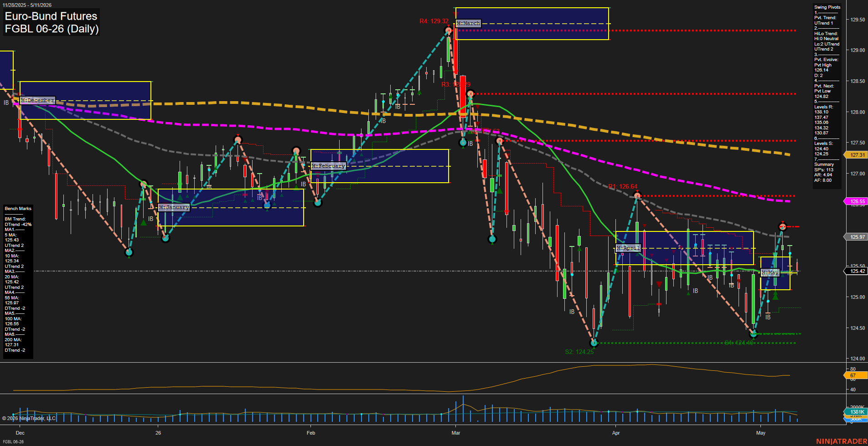868x446 pixels.
Task: Select the M:May monthly range label
Action: 770,272
